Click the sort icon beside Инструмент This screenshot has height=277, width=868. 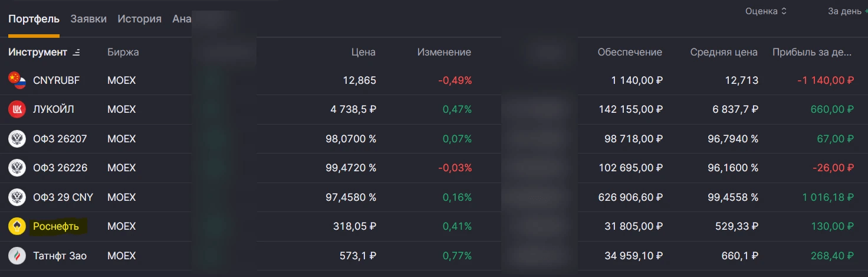(76, 53)
